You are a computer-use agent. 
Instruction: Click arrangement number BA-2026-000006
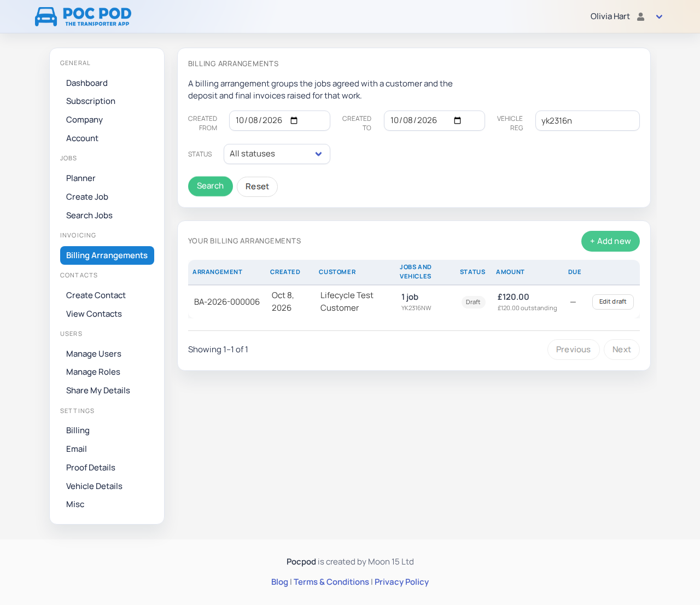(x=227, y=302)
